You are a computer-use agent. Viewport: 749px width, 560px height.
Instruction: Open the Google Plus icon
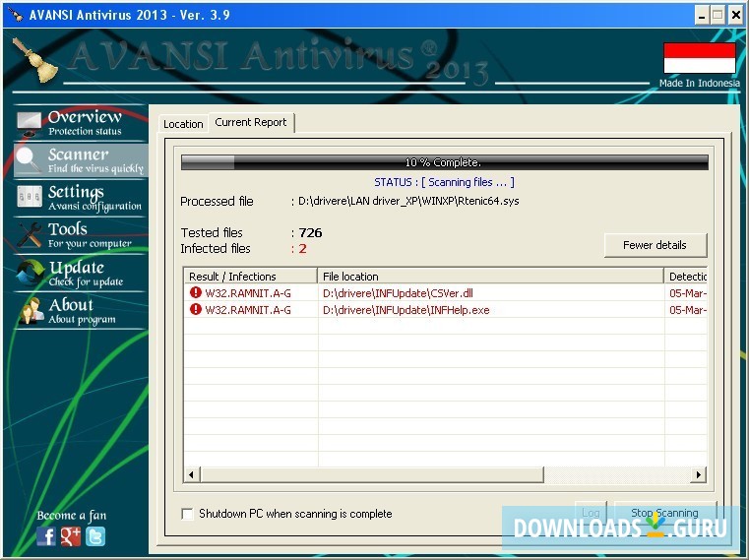(x=71, y=536)
